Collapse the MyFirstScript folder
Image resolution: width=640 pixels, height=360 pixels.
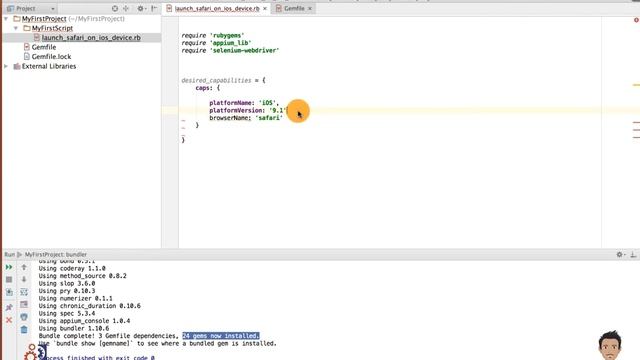pyautogui.click(x=16, y=28)
